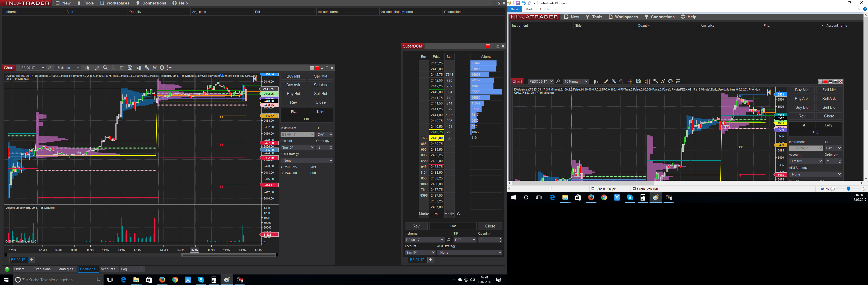Screen dimensions: 868x285
Task: Click the ES chart horizontal scrollbar thumb
Action: [228, 255]
